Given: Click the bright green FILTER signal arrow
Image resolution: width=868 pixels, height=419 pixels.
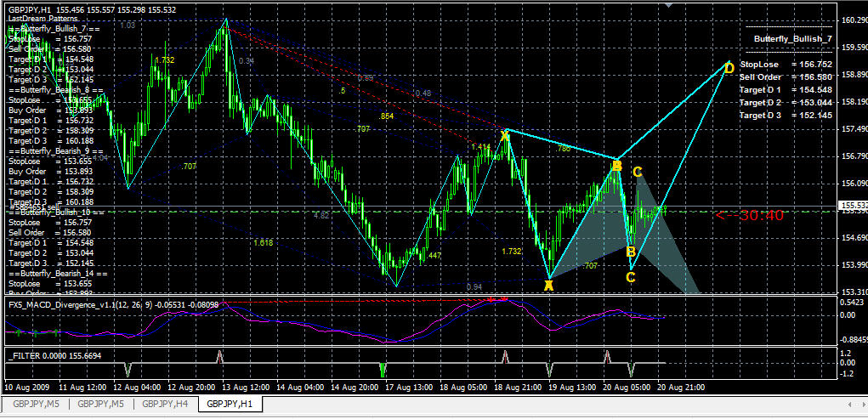Looking at the screenshot, I should (x=383, y=370).
